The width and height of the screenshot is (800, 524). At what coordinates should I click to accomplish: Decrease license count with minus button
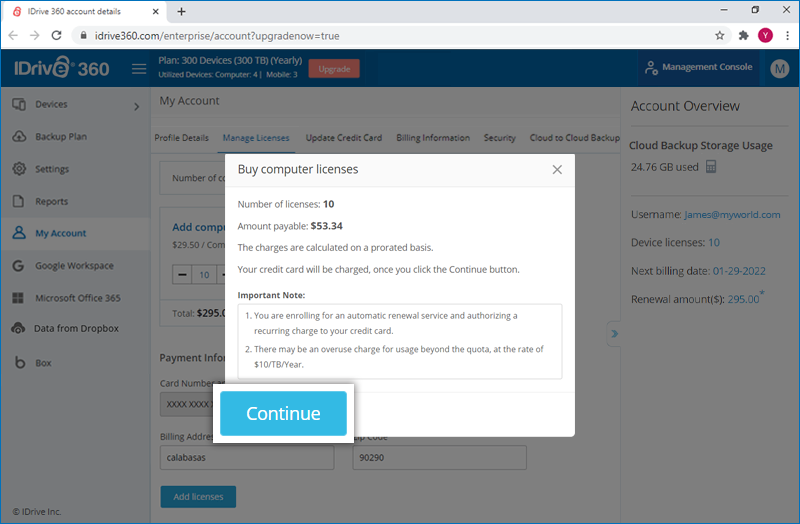pyautogui.click(x=182, y=275)
